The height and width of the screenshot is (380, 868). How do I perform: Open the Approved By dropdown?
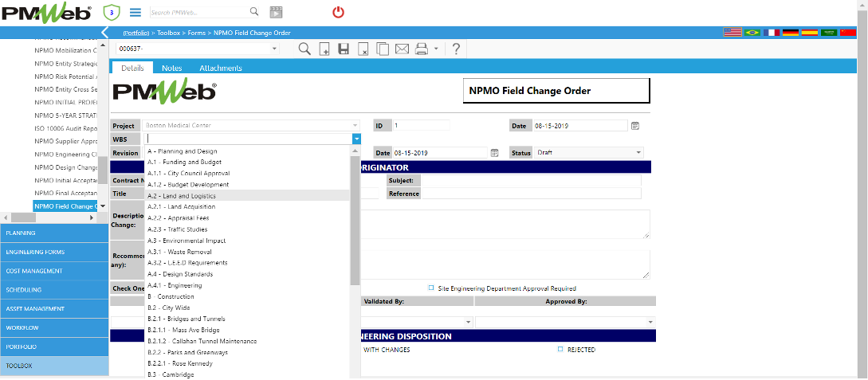651,322
